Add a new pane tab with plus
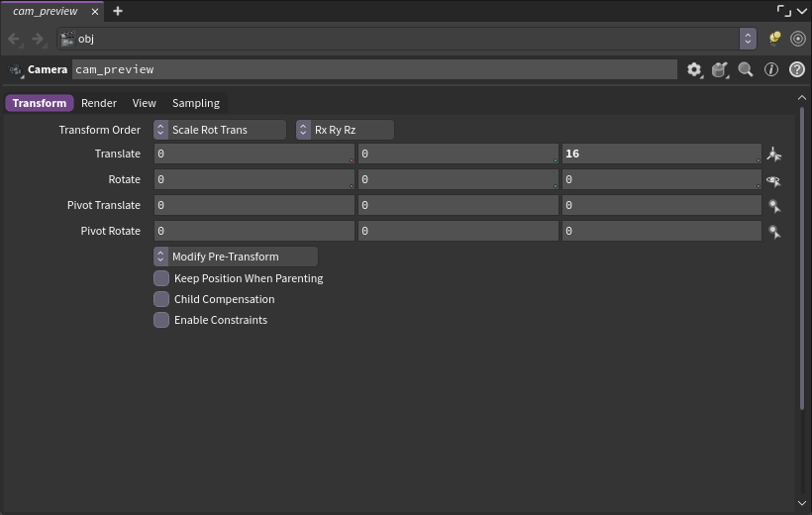This screenshot has width=812, height=515. click(118, 11)
